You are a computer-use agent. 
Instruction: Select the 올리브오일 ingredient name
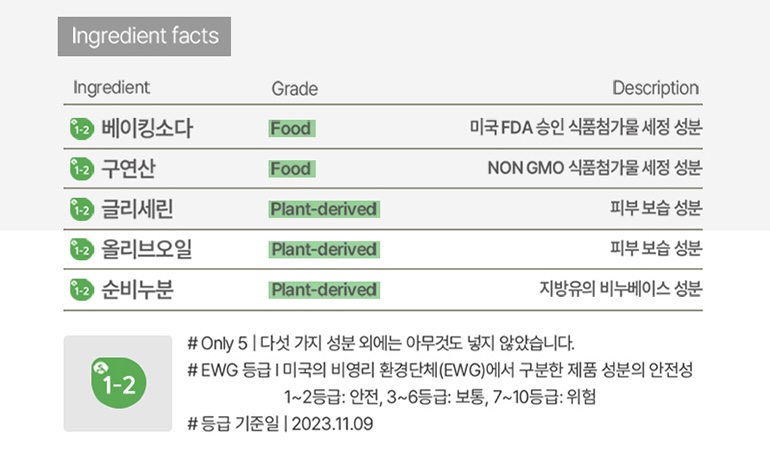coord(146,249)
